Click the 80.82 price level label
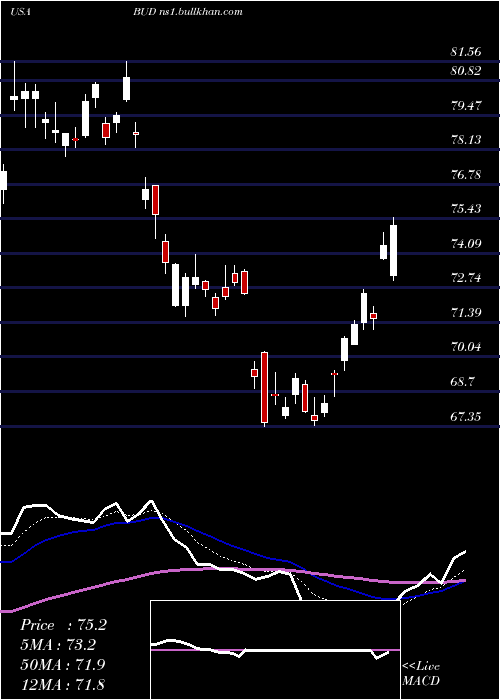 coord(466,71)
